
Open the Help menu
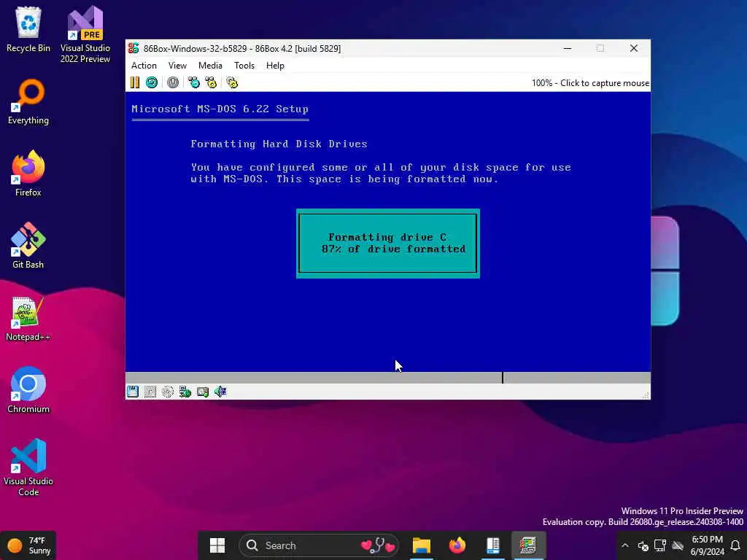point(275,66)
